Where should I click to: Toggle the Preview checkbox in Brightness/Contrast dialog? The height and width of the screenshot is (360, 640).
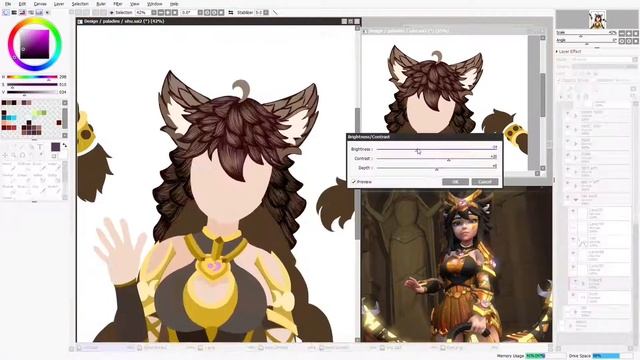[354, 182]
